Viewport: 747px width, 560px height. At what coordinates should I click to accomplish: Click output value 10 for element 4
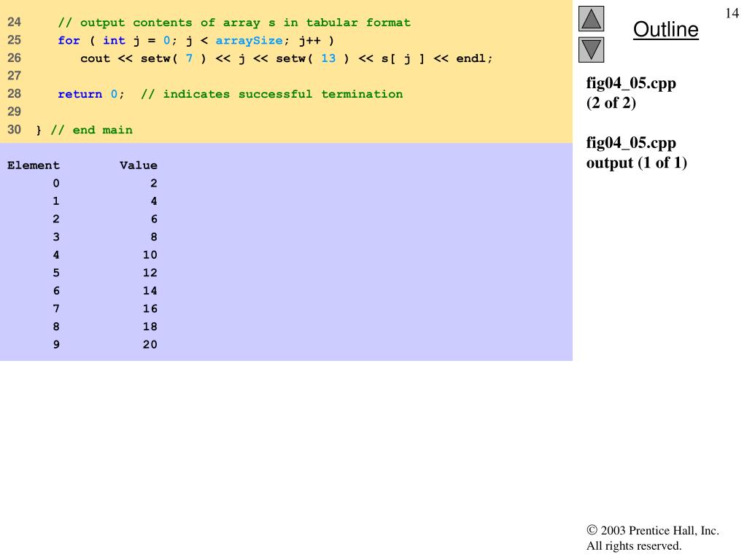tap(150, 254)
